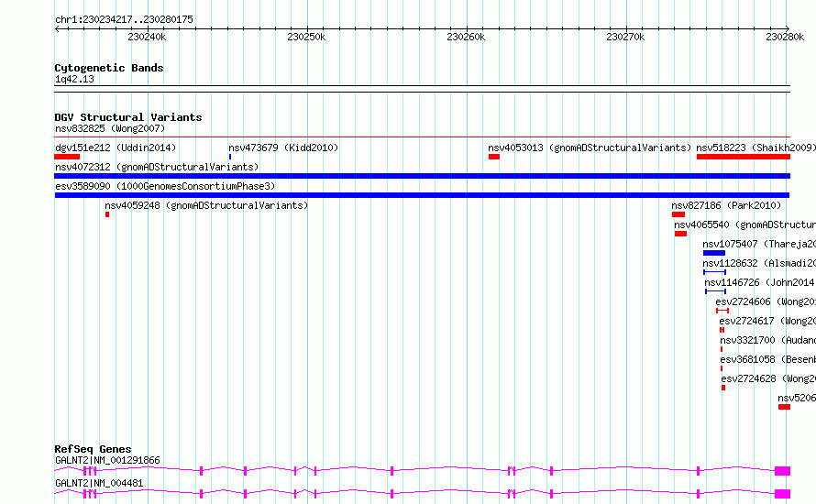Open the Cytogenetic Bands track heading
Viewport: 816px width, 504px height.
(109, 68)
